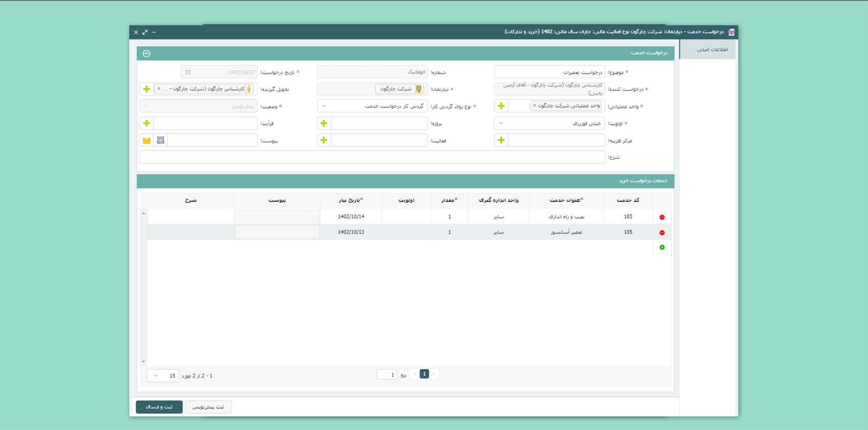868x430 pixels.
Task: Open the folder icon to attach پیوست
Action: [146, 141]
